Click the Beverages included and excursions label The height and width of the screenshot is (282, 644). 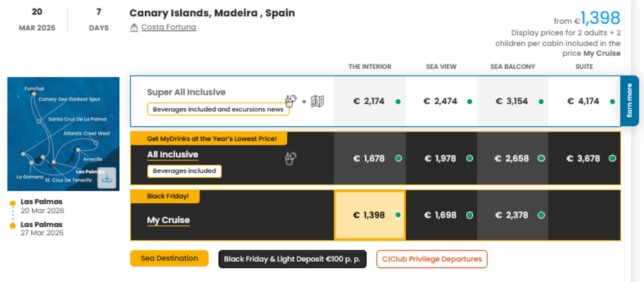click(x=218, y=109)
